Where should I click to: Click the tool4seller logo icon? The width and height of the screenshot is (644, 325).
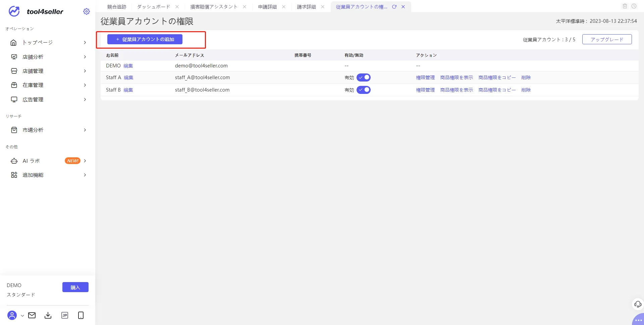click(14, 11)
